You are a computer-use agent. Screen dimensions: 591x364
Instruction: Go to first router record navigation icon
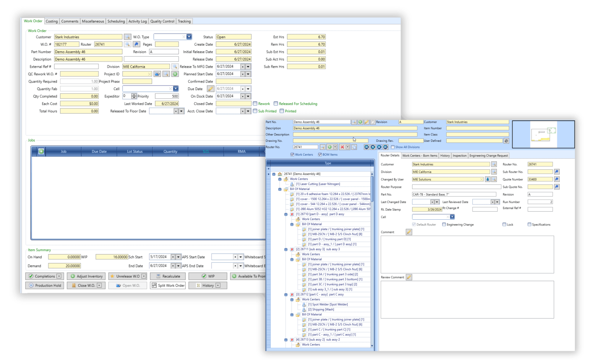click(x=366, y=147)
